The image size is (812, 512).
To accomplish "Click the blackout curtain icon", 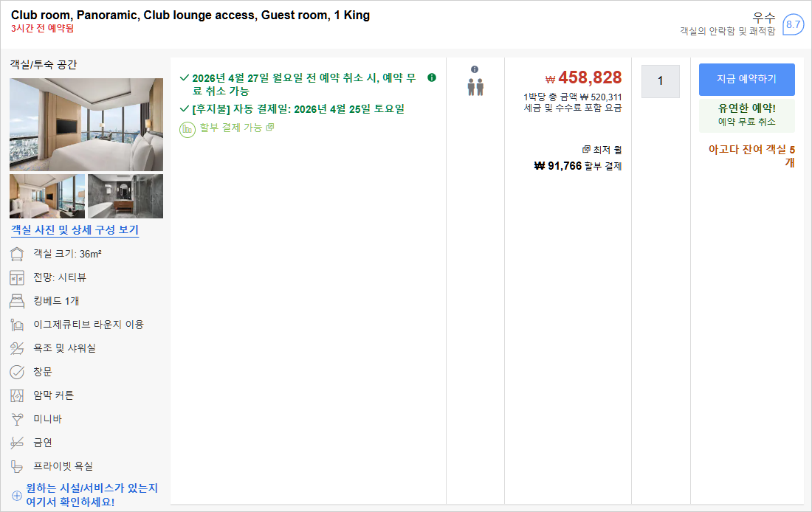I will click(x=17, y=395).
